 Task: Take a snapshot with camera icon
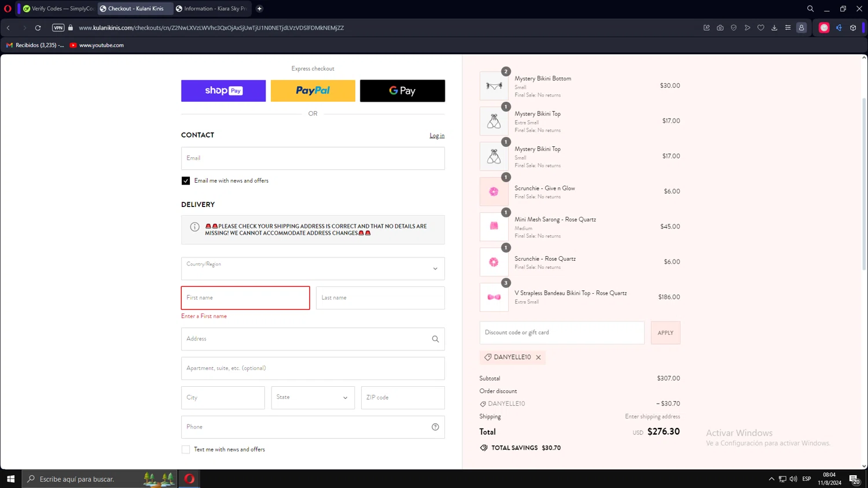720,28
